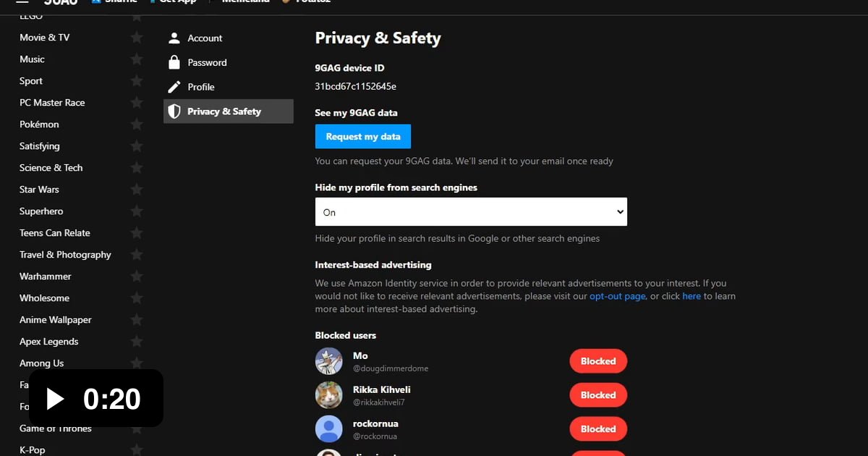Click rockornua's default avatar icon
The height and width of the screenshot is (456, 868).
point(328,429)
